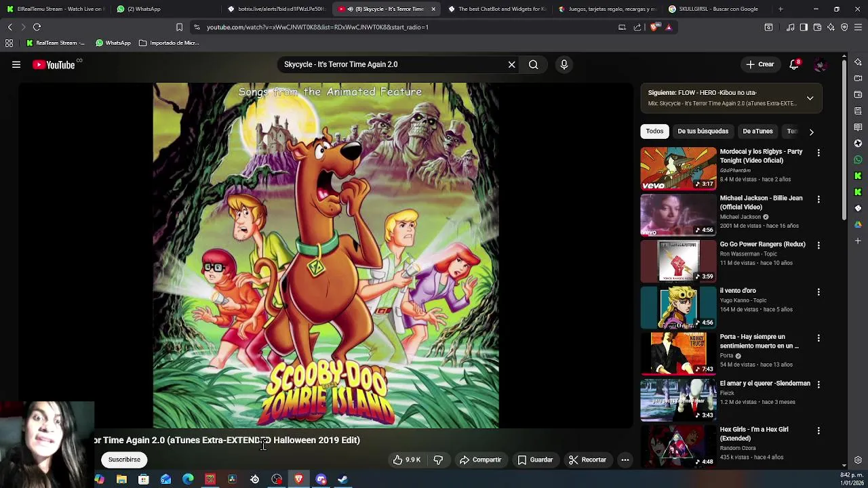The image size is (868, 488).
Task: Open Hex Girls - I'm a Hex Girl thumbnail
Action: coord(678,446)
